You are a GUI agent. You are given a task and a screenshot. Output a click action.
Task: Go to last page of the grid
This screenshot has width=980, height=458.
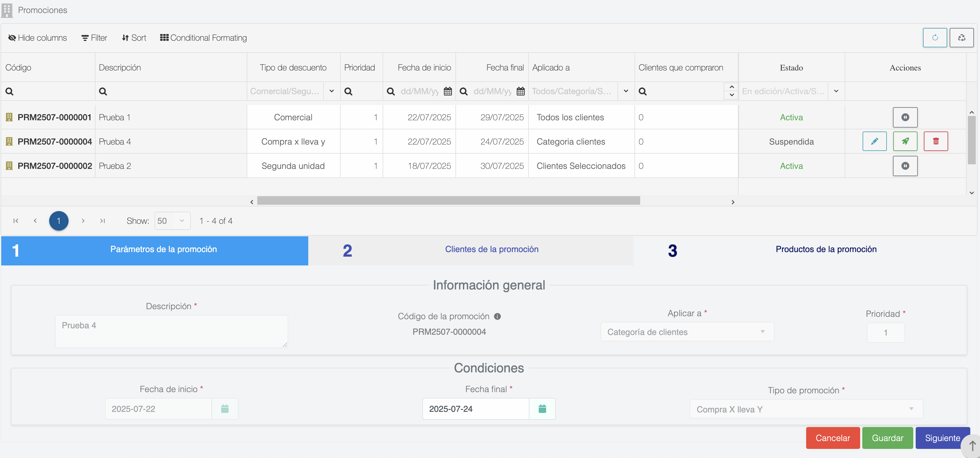click(x=102, y=221)
